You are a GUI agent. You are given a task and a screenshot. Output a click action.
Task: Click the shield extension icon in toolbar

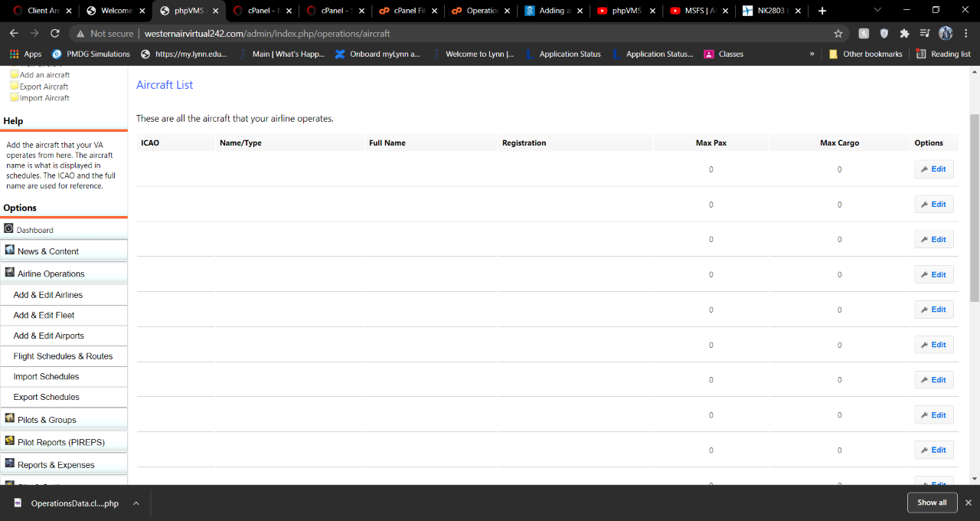884,34
